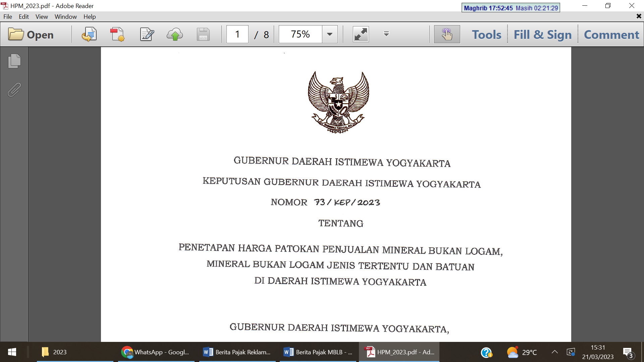
Task: Open the weather widget showing 29°C
Action: (522, 352)
